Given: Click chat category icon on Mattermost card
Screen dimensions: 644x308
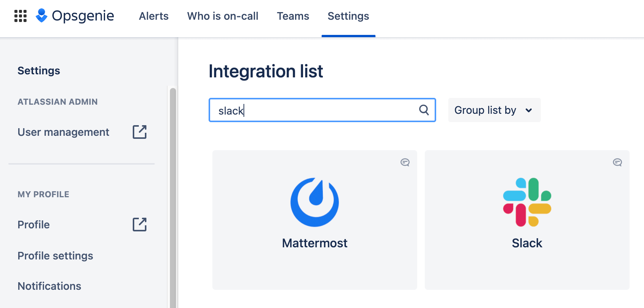Looking at the screenshot, I should (x=405, y=162).
